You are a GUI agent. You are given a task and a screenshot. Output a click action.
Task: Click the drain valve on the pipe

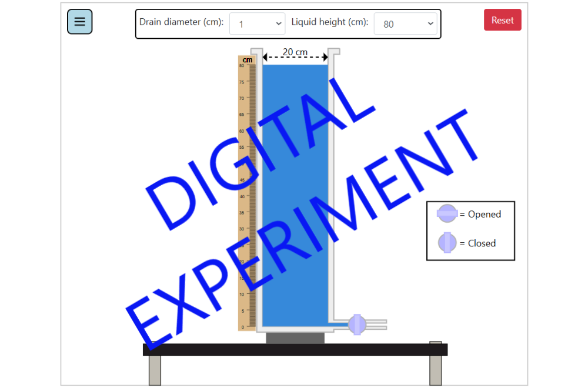(357, 325)
